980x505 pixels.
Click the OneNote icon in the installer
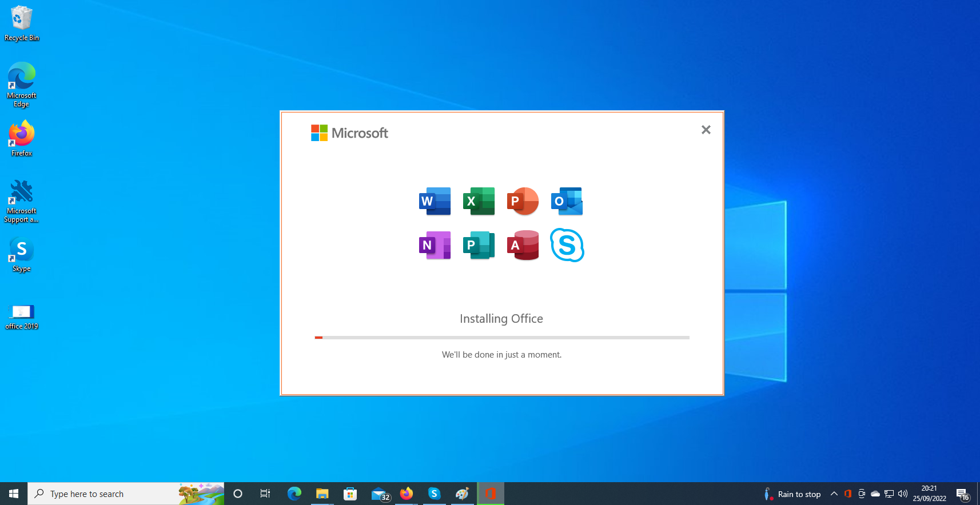[x=435, y=245]
